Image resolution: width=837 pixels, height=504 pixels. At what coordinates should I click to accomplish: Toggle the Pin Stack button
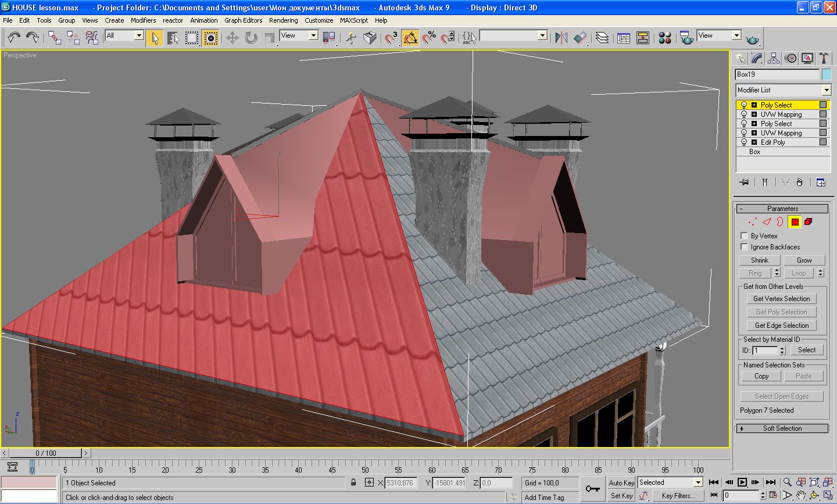click(744, 182)
